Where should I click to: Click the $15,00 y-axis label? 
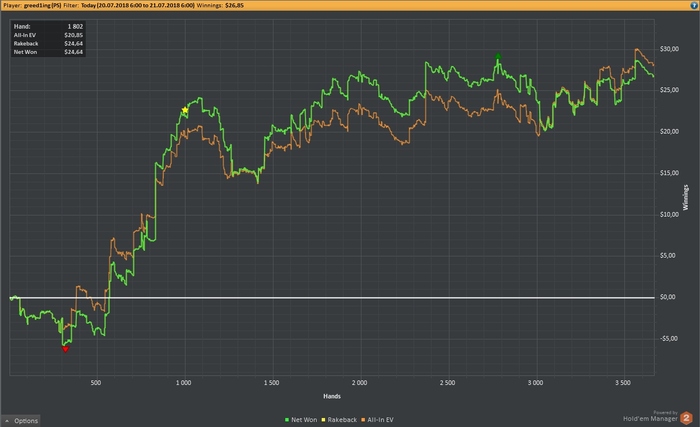click(669, 173)
